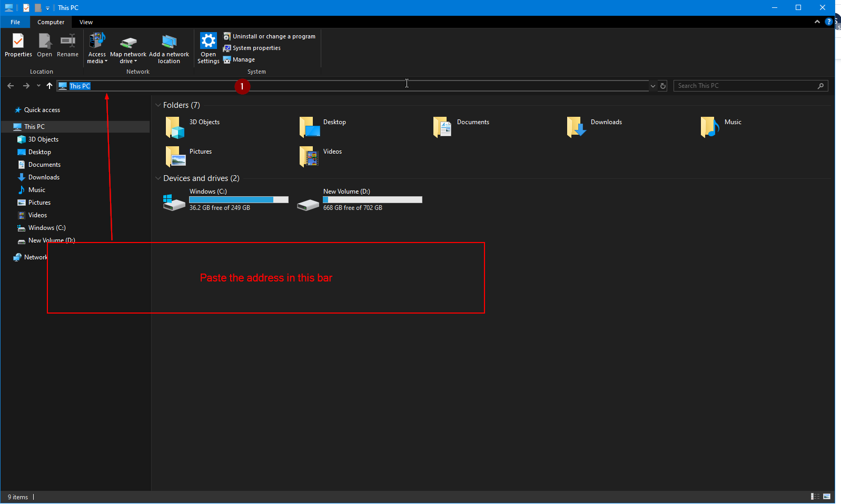Open the Access media dropdown
This screenshot has width=841, height=504.
pyautogui.click(x=97, y=48)
